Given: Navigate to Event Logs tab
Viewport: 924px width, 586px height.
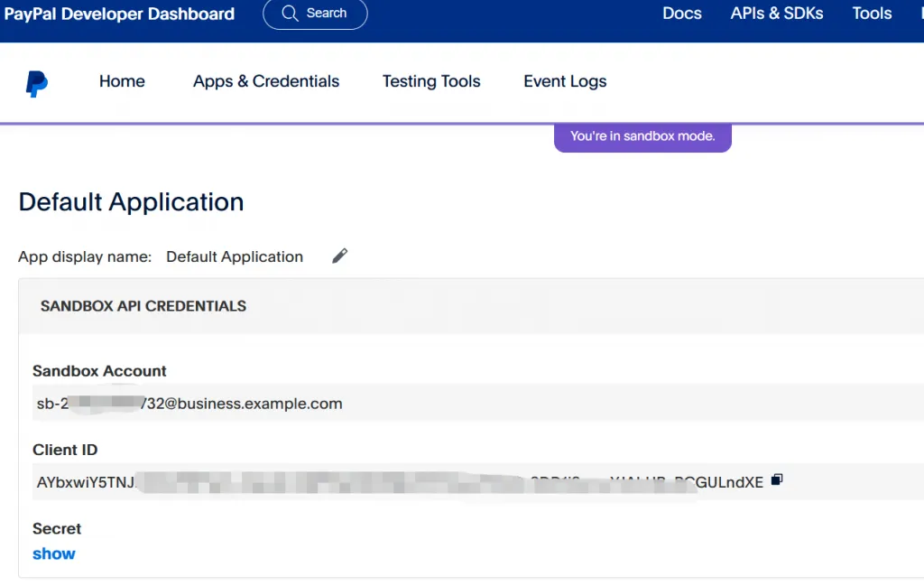Looking at the screenshot, I should click(x=565, y=81).
